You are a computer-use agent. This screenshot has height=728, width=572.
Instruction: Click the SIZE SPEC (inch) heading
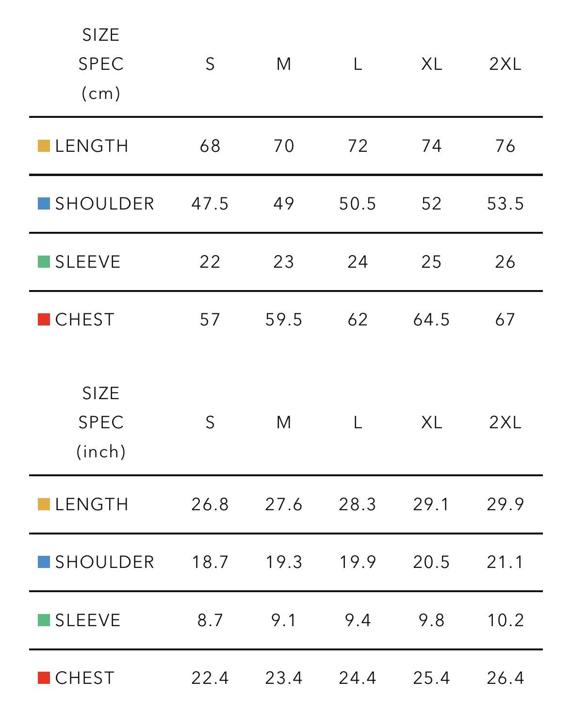[101, 422]
